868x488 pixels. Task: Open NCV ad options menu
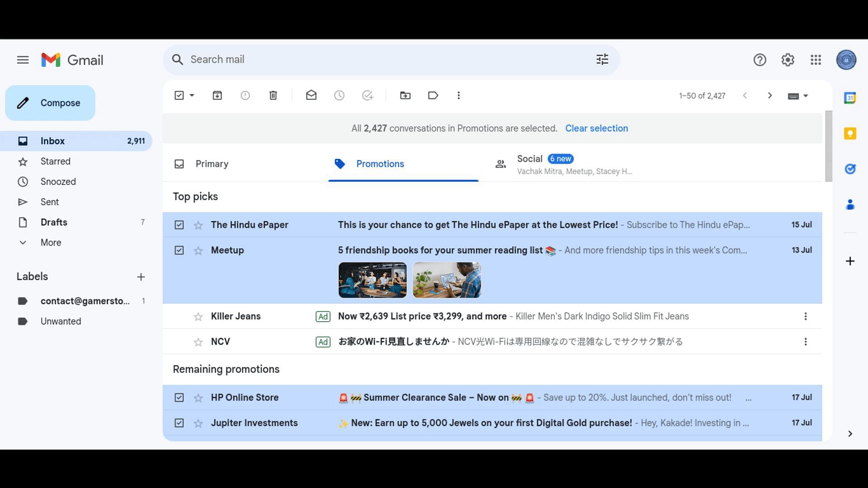[x=805, y=342]
